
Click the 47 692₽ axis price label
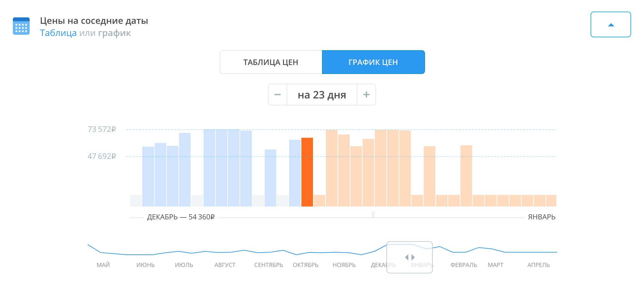point(102,156)
